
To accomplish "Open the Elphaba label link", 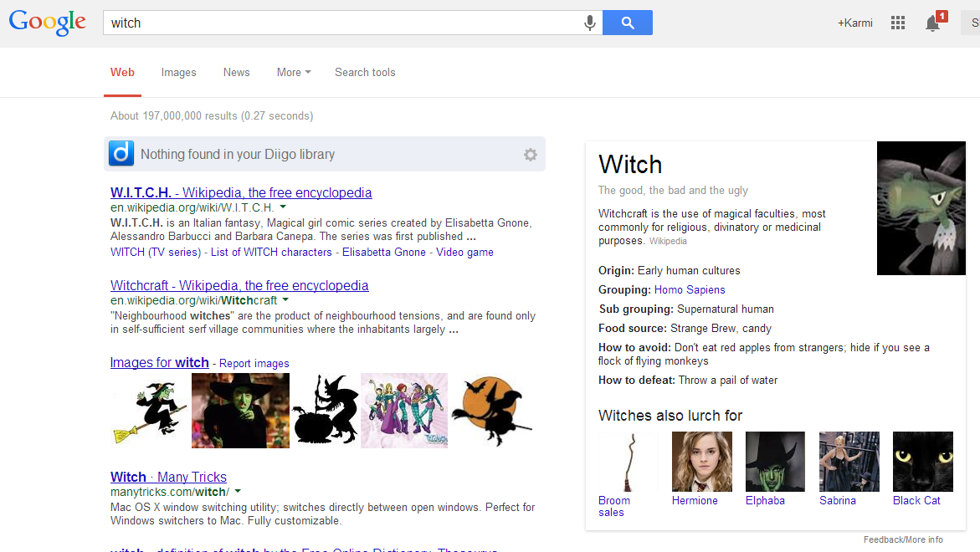I will [765, 501].
